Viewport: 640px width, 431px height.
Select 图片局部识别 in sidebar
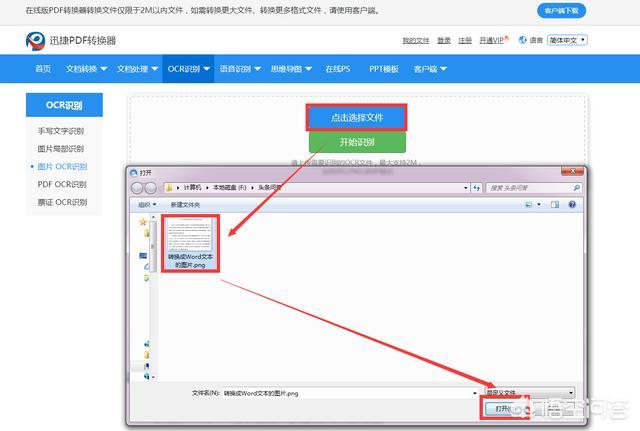61,149
